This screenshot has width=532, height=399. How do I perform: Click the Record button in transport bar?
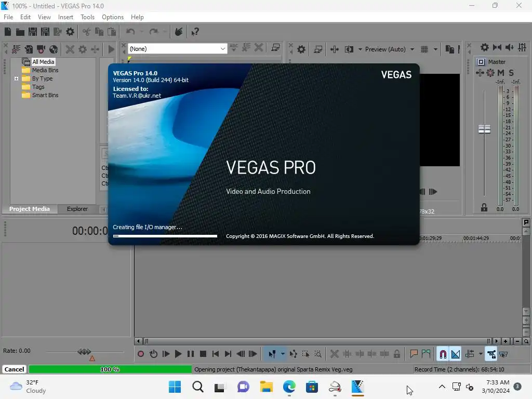(141, 354)
